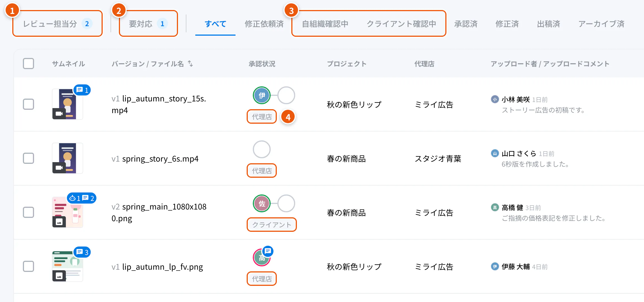Viewport: 644px width, 302px height.
Task: Click 代理店 status tag in lip_autumn_story_15s row
Action: (262, 116)
